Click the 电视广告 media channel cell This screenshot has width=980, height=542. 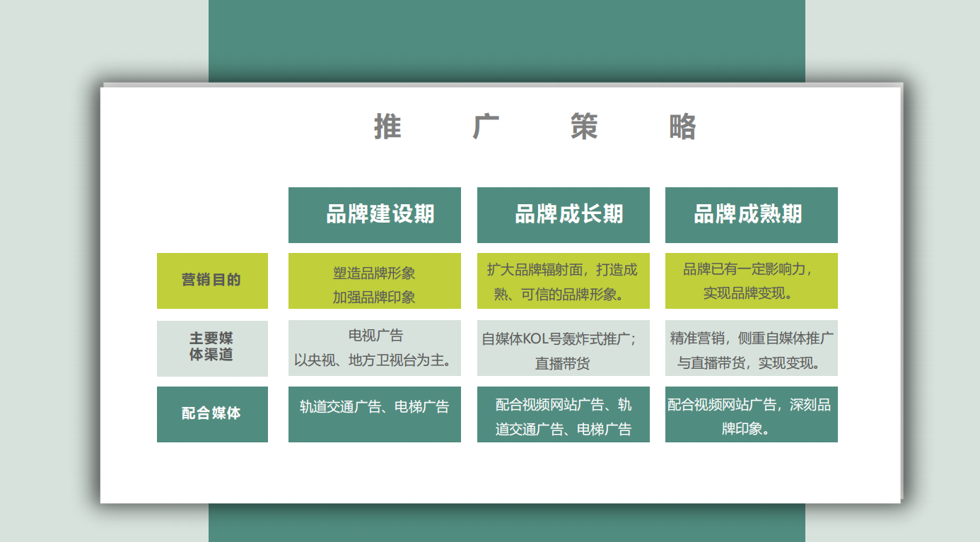[x=375, y=348]
